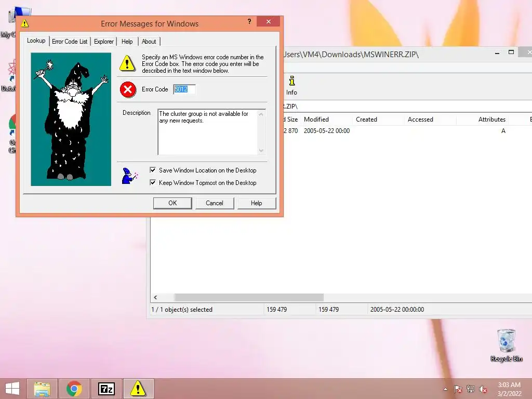
Task: Click the OK button
Action: [172, 203]
